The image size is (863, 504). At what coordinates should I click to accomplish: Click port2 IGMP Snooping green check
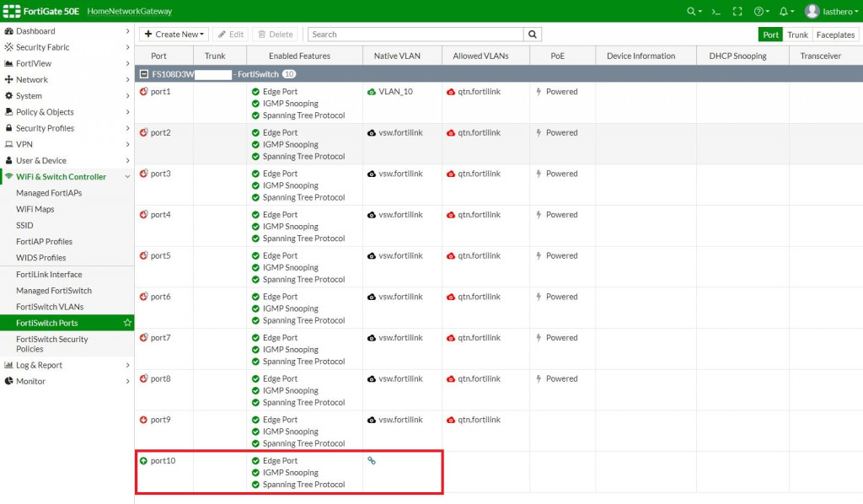[x=255, y=145]
